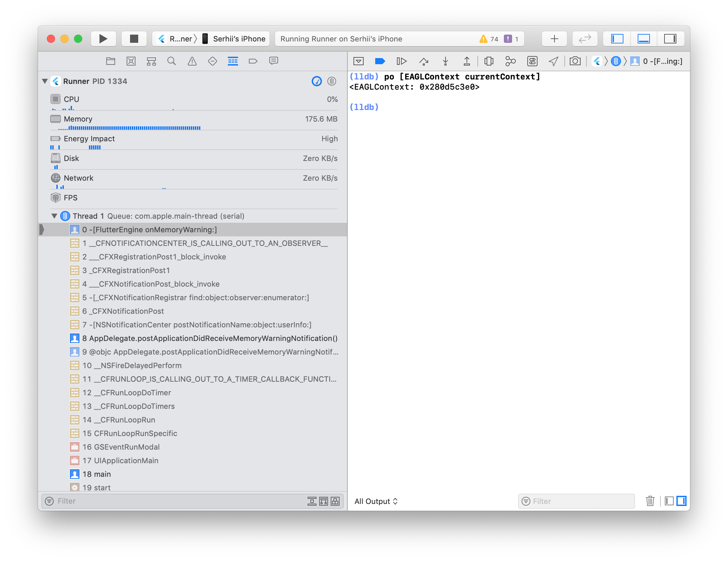Toggle the middle navigator filter option icon
728x561 pixels.
click(x=324, y=501)
